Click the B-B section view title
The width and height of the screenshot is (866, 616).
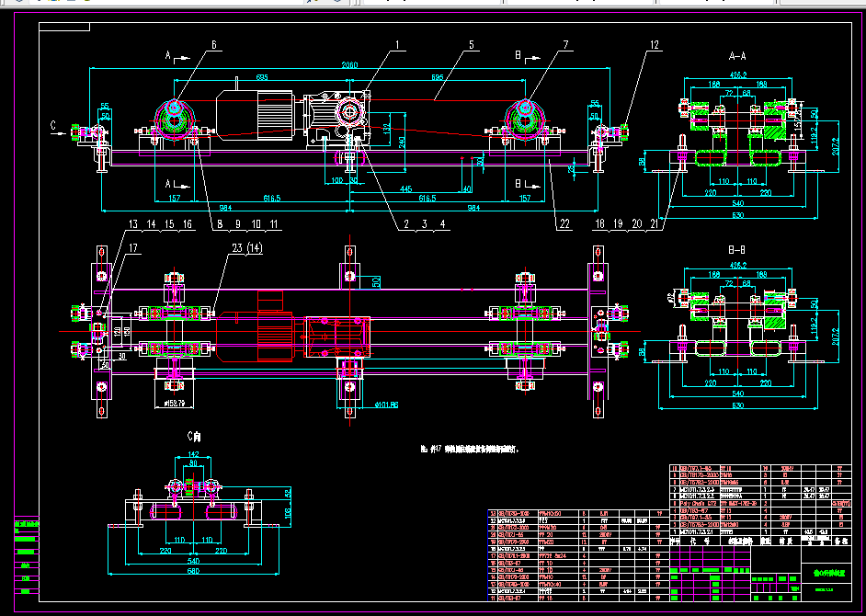coord(737,250)
